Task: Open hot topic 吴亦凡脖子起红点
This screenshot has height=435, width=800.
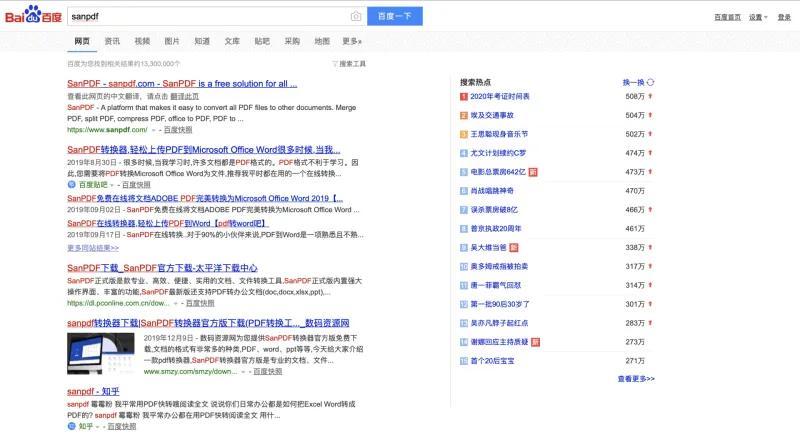Action: click(499, 323)
